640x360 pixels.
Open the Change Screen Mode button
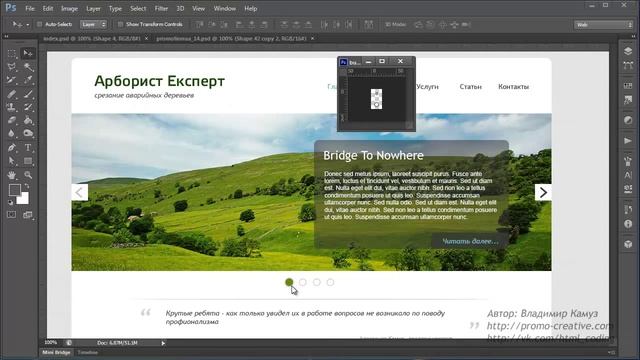coord(28,215)
